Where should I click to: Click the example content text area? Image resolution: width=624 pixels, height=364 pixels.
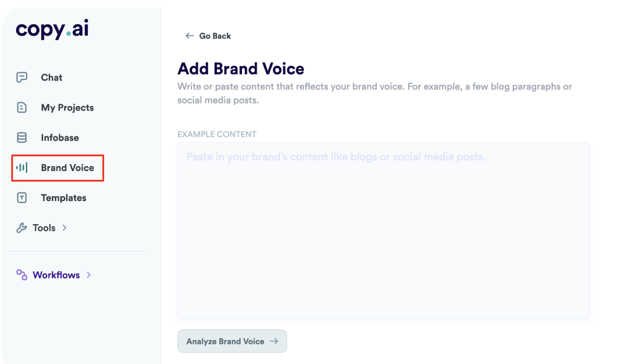(383, 230)
